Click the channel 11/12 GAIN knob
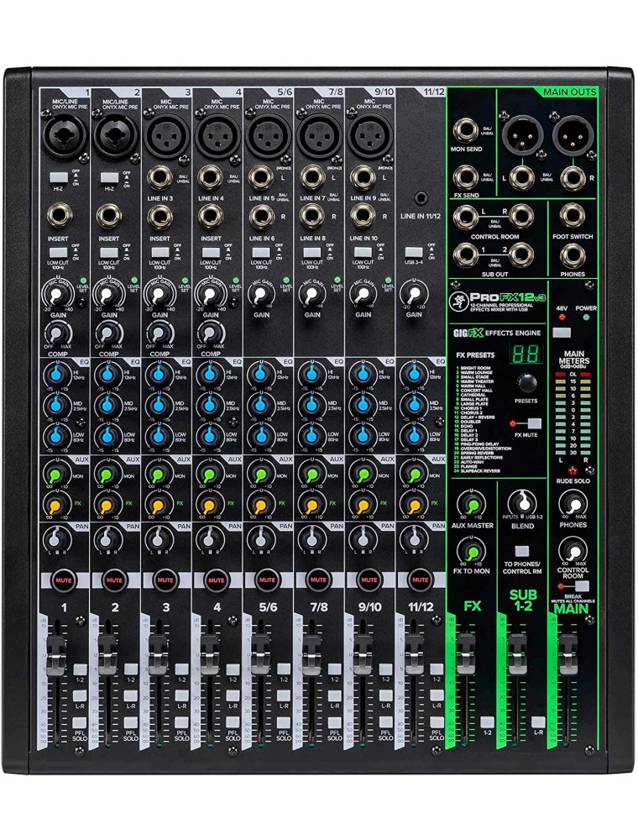Image resolution: width=638 pixels, height=840 pixels. tap(413, 294)
